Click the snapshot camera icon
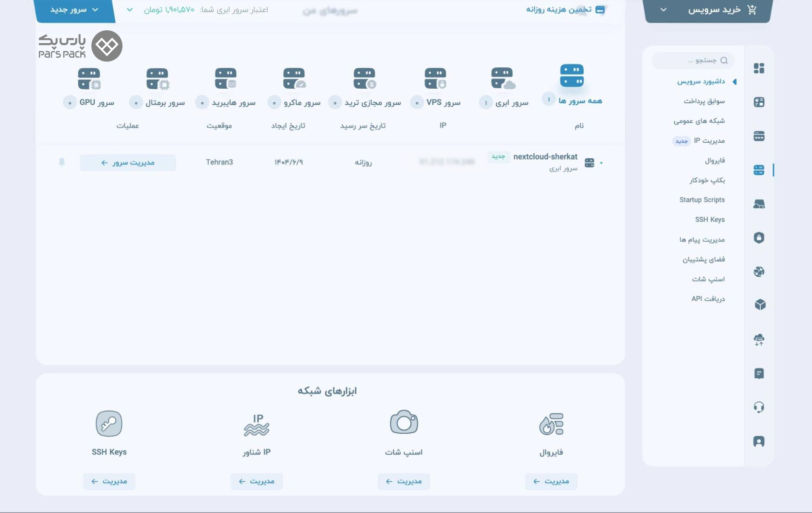The width and height of the screenshot is (812, 513). (x=404, y=423)
